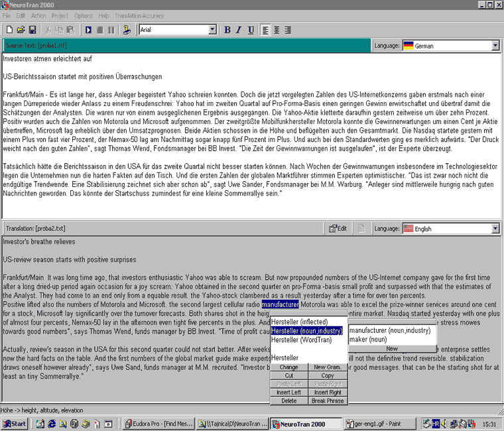The image size is (504, 431).
Task: Select Hersteller (WordTran) entry
Action: coord(302,339)
